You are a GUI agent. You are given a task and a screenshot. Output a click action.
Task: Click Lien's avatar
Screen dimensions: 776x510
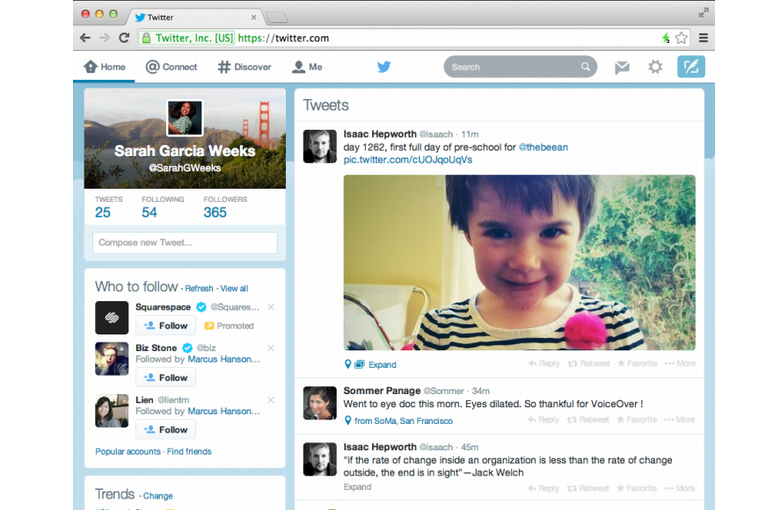112,411
